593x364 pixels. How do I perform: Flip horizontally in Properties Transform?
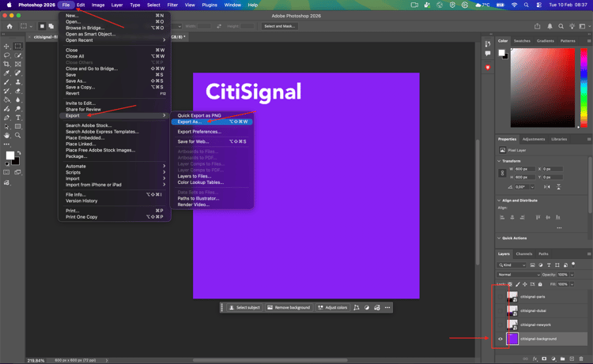pyautogui.click(x=547, y=187)
